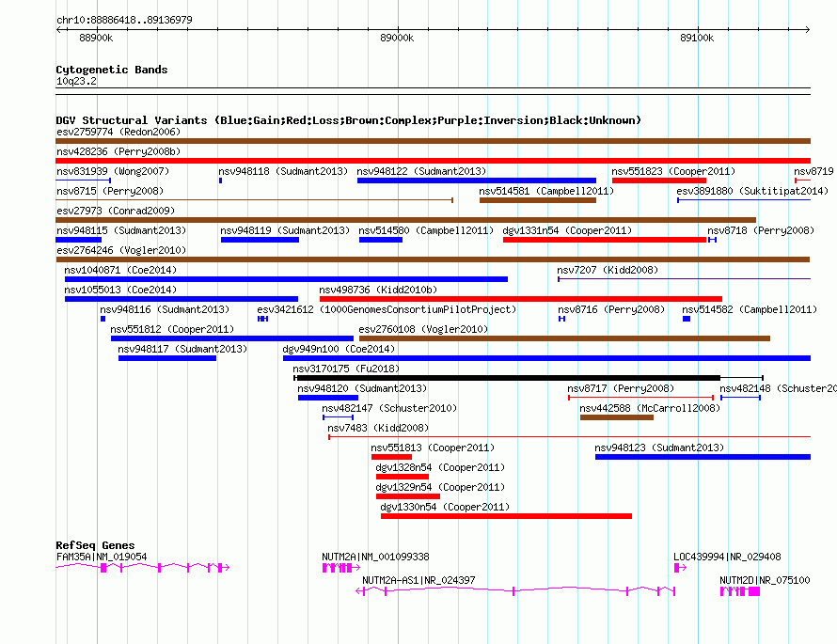Click the chr10:88886418..89136979 coordinates text
The image size is (837, 644).
pyautogui.click(x=124, y=20)
